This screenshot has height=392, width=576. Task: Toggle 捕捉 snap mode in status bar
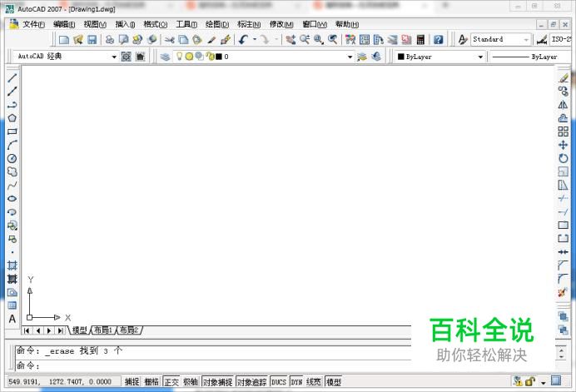pyautogui.click(x=132, y=382)
